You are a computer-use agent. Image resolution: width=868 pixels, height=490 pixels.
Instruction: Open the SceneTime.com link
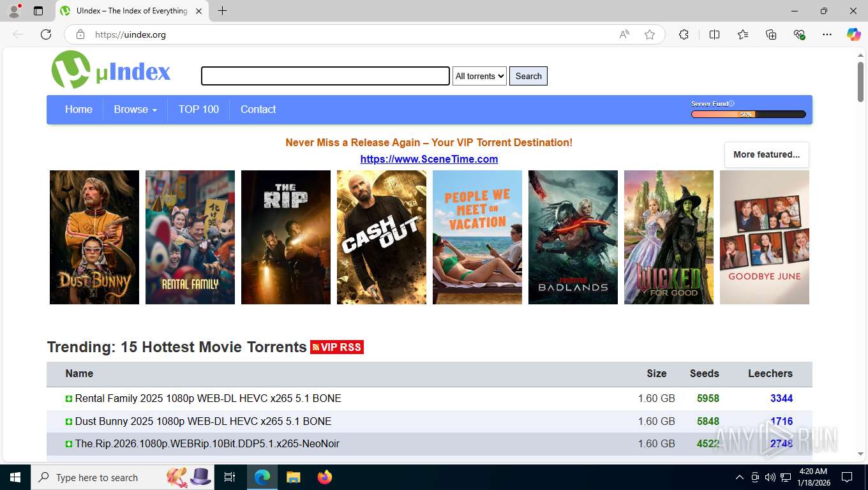(x=429, y=160)
